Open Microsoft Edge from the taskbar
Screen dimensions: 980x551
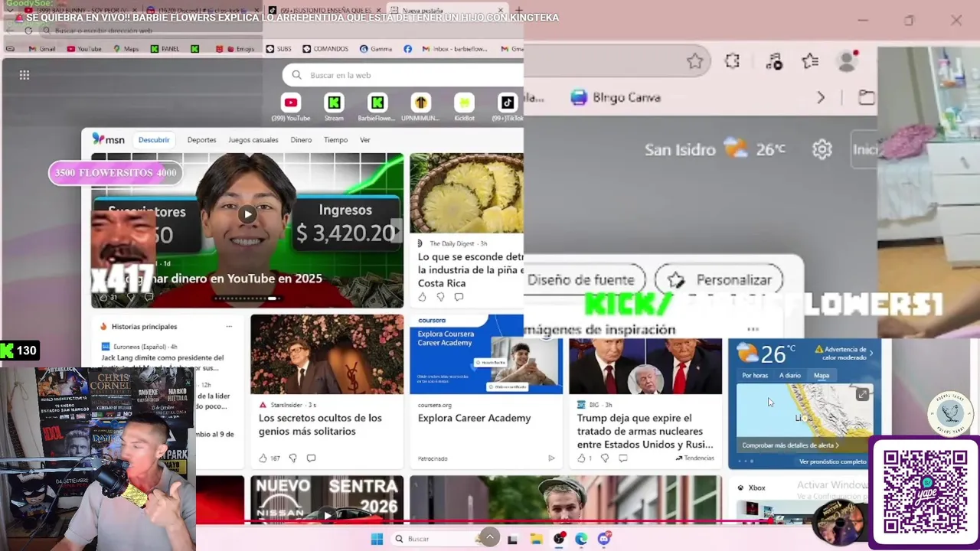click(581, 539)
